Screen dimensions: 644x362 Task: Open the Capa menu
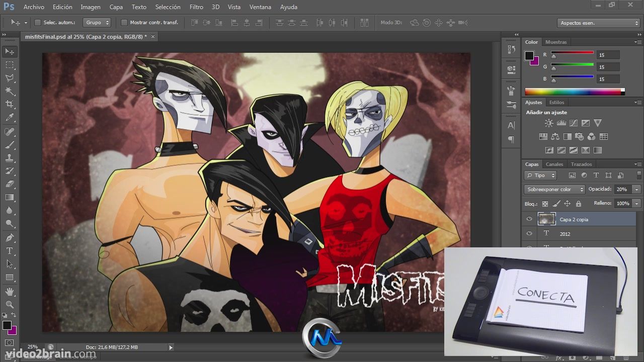click(x=116, y=7)
